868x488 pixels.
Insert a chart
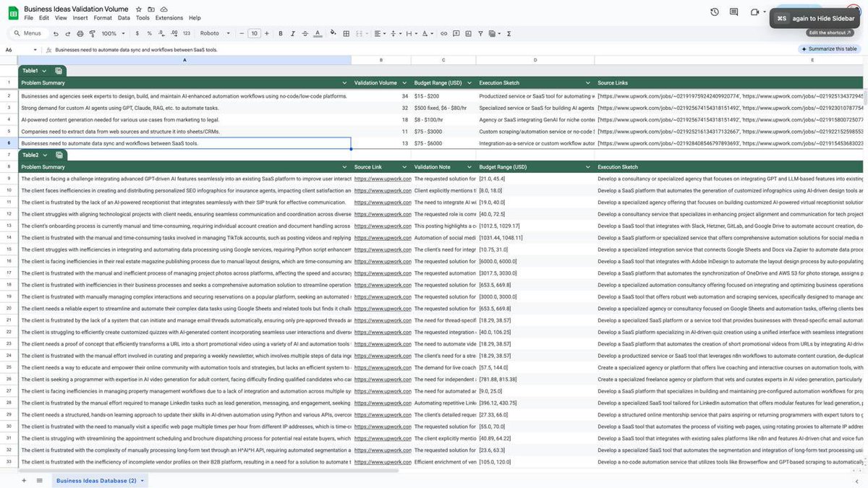pyautogui.click(x=469, y=33)
